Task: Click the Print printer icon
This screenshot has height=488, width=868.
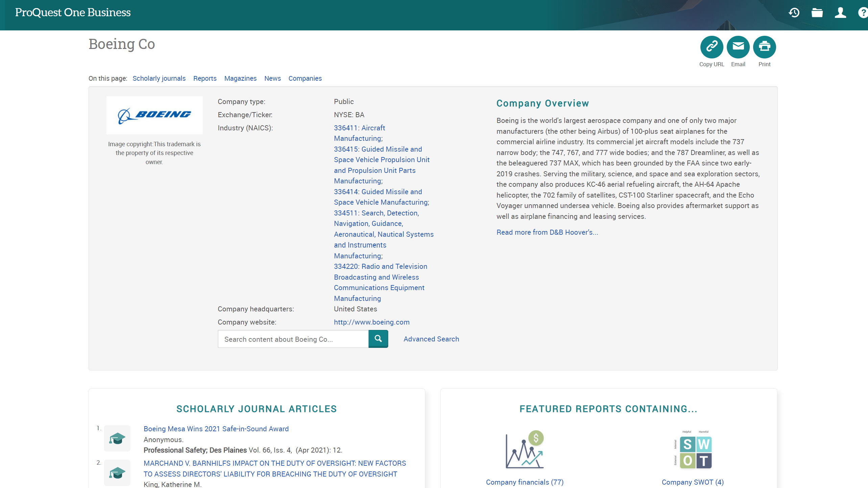Action: click(764, 47)
